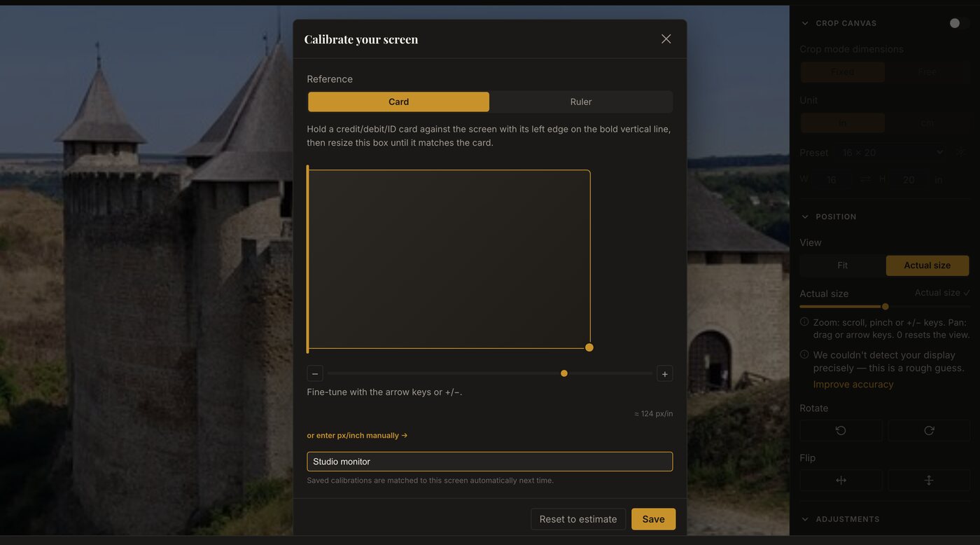Flip the image vertically

coord(929,480)
